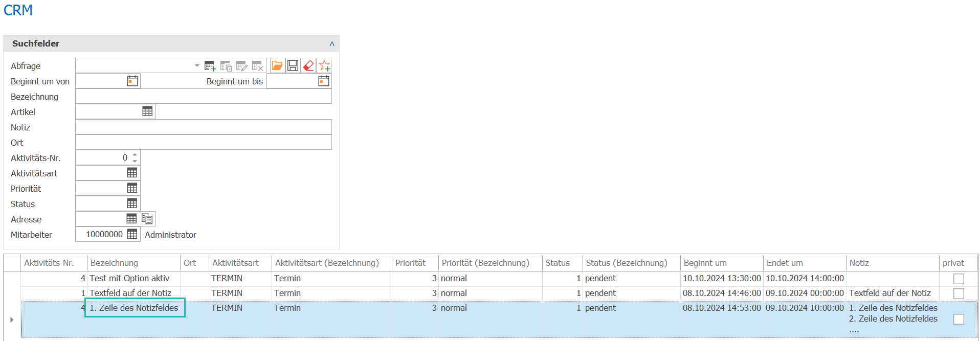The width and height of the screenshot is (980, 341).
Task: Sort by Aktivitätsart column header
Action: [x=240, y=263]
